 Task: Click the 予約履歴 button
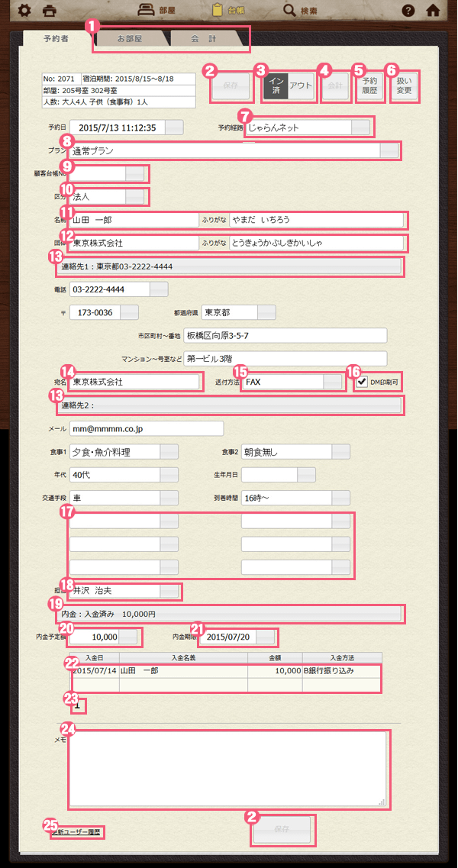point(370,86)
